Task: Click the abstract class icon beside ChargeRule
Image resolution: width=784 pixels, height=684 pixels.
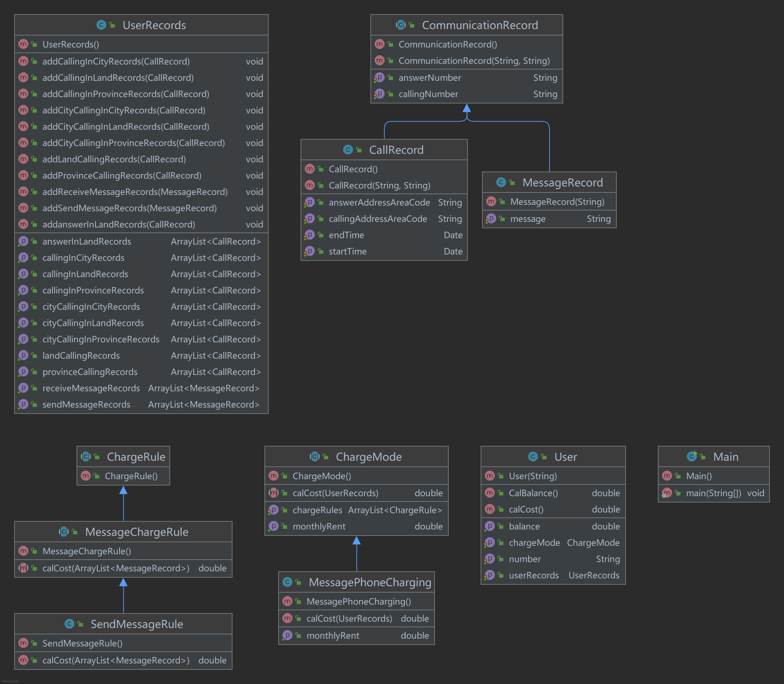Action: point(86,456)
